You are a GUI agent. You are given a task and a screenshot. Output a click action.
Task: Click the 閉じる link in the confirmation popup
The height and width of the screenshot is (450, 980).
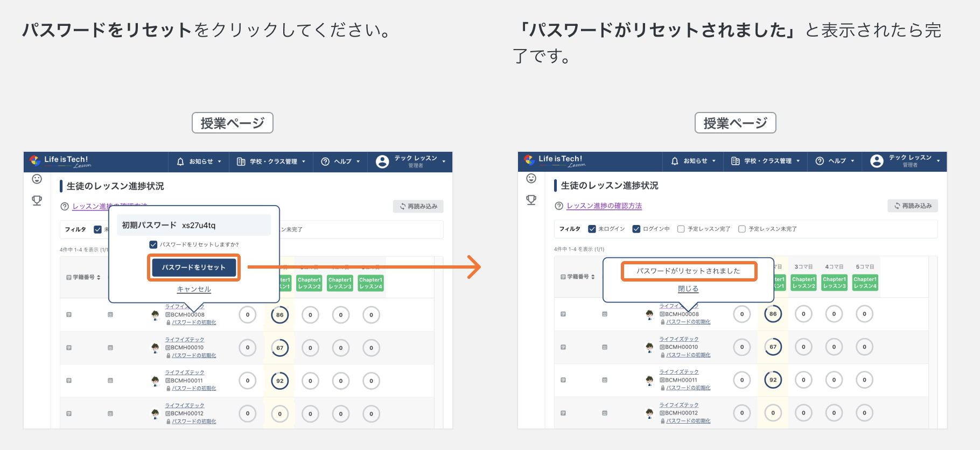tap(688, 289)
